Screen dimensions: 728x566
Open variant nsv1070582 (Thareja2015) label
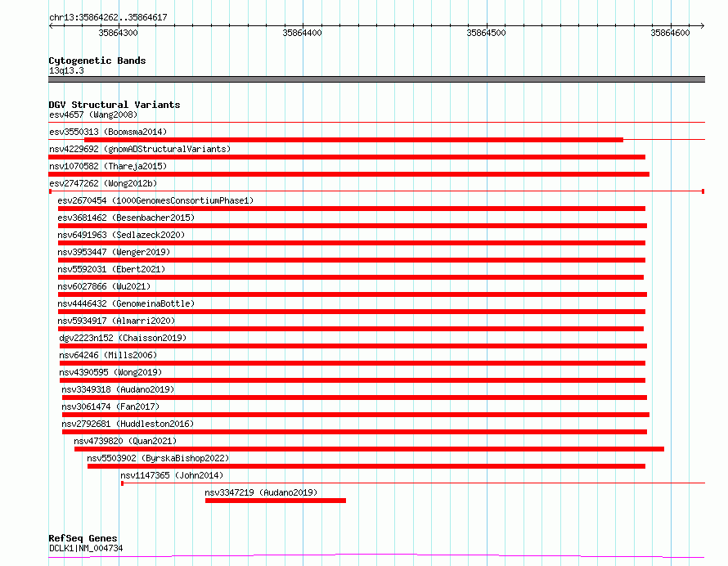pos(108,166)
